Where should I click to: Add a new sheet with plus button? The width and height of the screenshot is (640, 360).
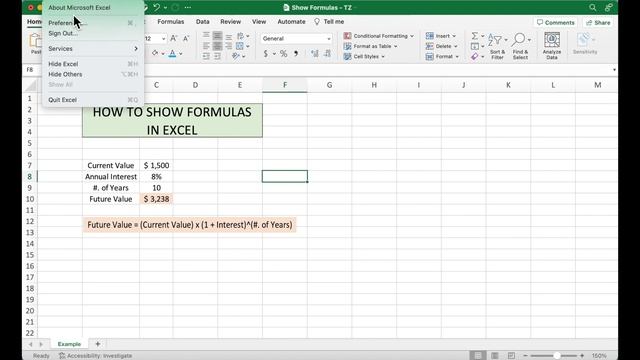[98, 344]
